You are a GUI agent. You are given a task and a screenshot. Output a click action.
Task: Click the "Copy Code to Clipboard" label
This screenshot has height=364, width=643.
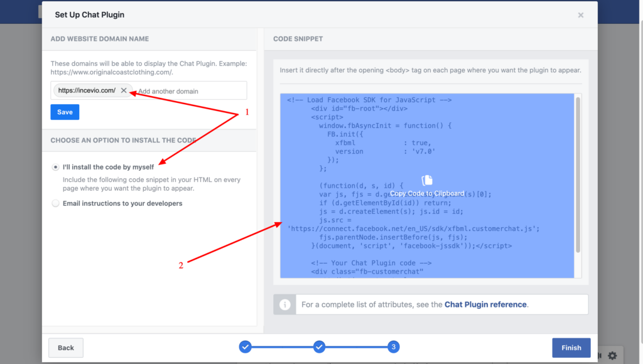click(427, 193)
